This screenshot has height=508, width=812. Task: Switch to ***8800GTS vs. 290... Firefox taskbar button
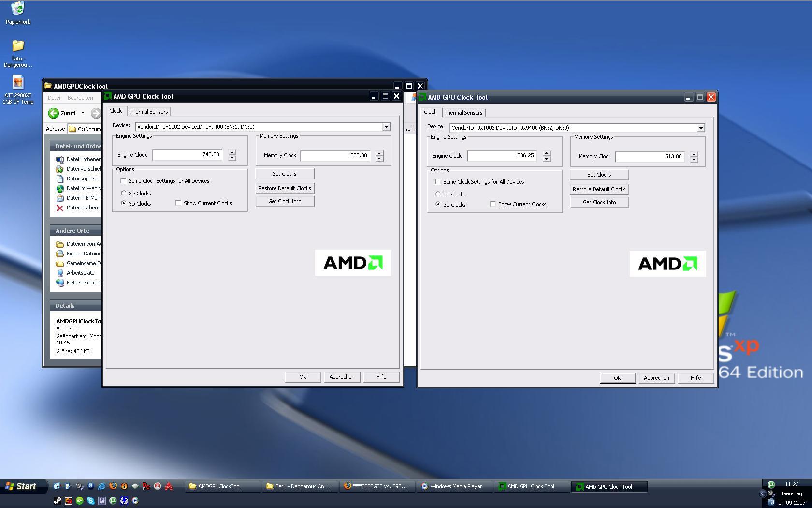coord(377,487)
